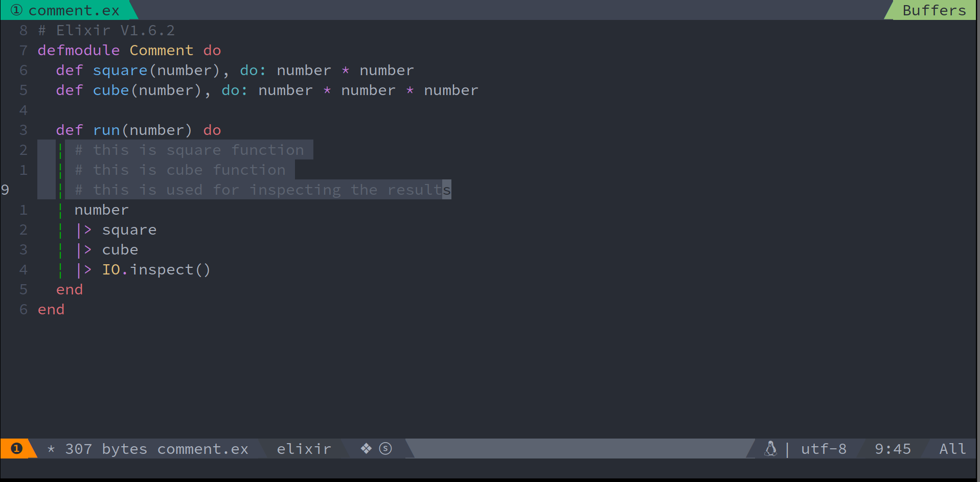Click the 307 bytes size indicator

point(106,449)
